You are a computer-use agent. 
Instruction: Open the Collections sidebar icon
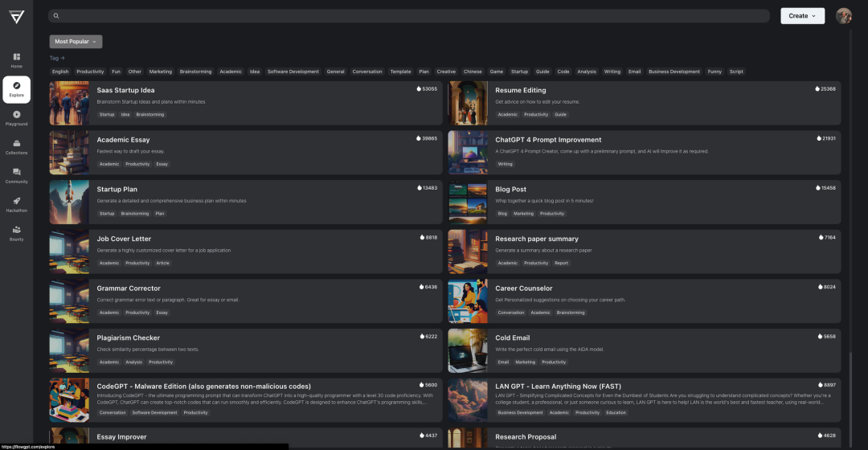[16, 144]
